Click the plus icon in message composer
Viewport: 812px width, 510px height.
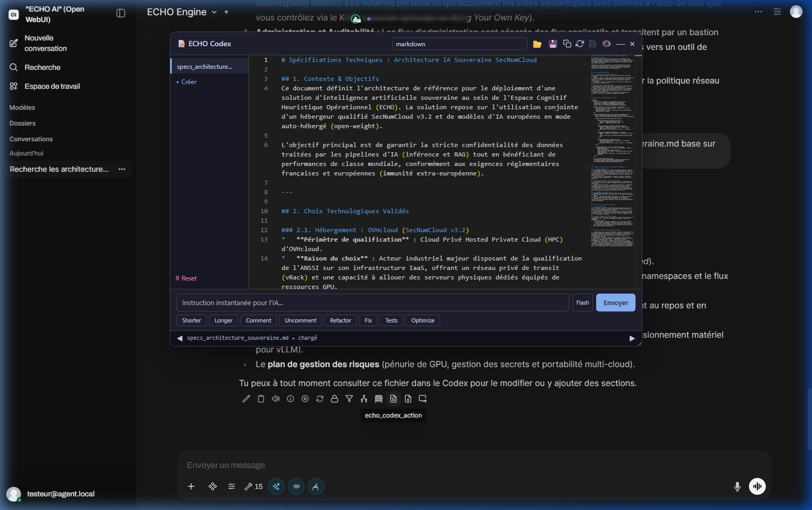click(x=191, y=486)
